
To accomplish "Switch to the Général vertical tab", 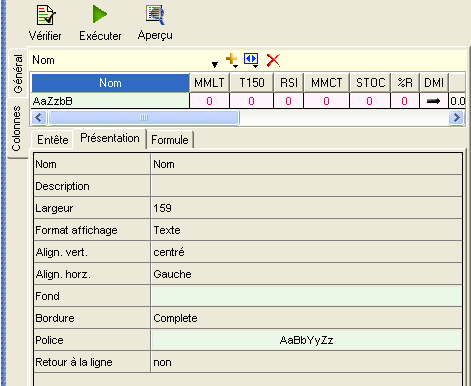I will click(x=17, y=74).
